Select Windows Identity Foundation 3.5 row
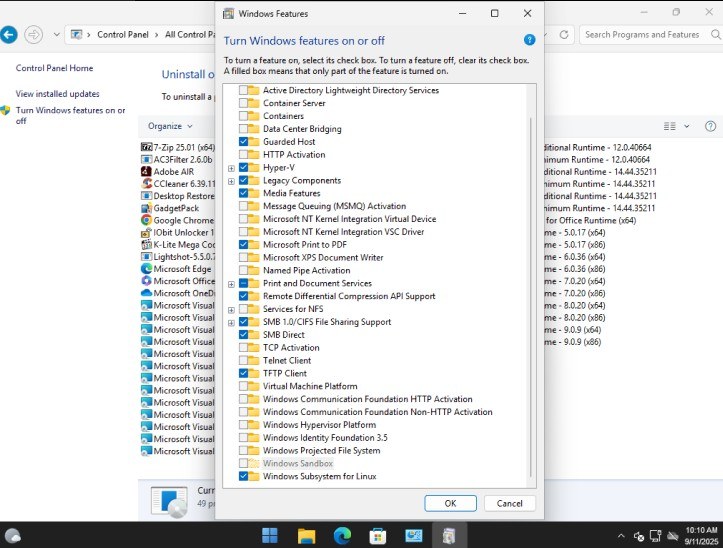This screenshot has width=723, height=548. 325,437
